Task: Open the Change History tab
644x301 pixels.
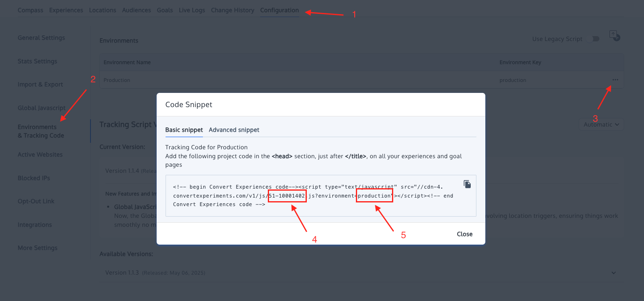Action: click(x=233, y=10)
